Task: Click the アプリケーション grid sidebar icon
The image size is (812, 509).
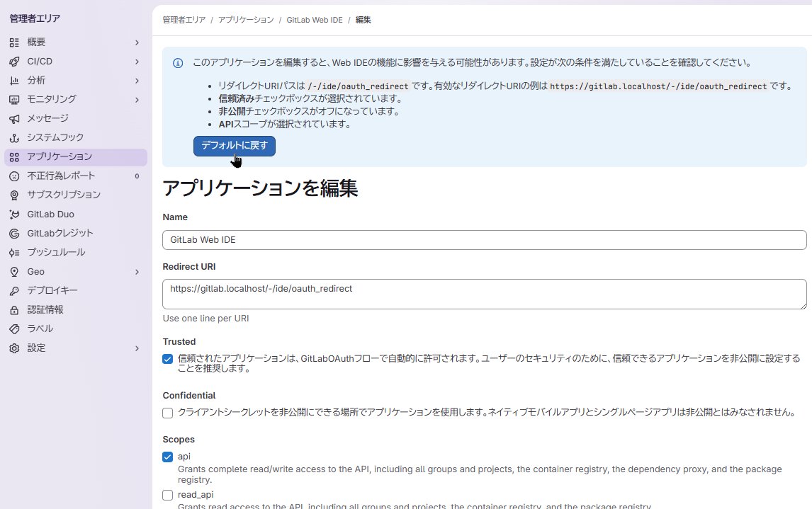Action: coord(14,156)
